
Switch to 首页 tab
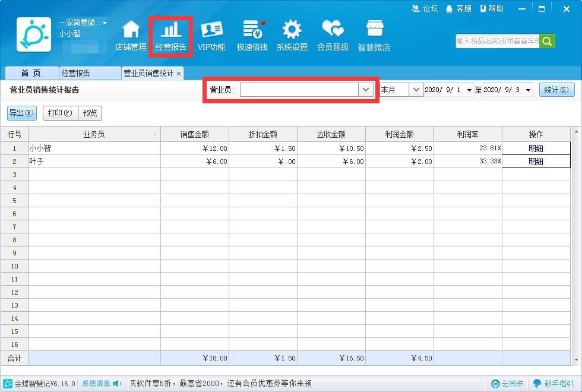[31, 73]
